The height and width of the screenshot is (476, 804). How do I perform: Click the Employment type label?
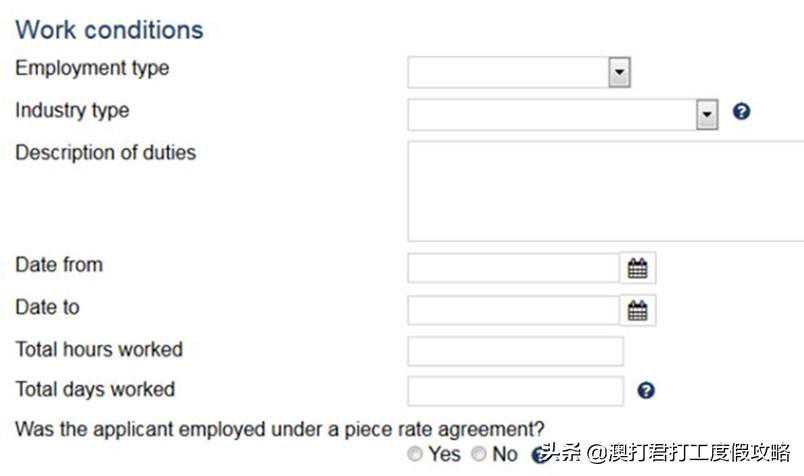coord(92,69)
